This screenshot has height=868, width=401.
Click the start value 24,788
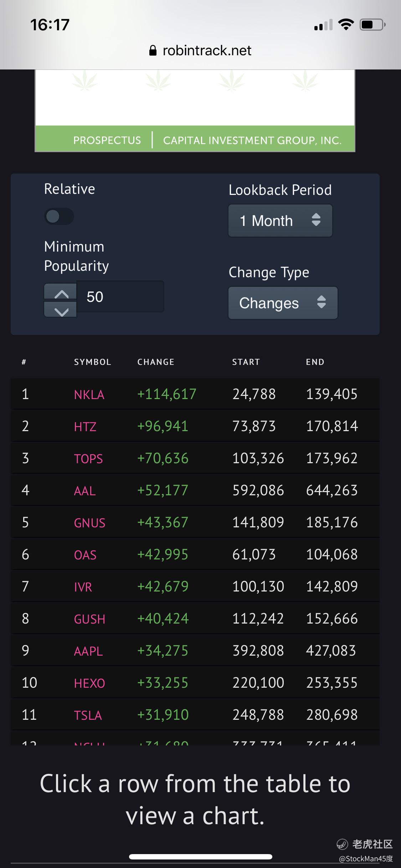[x=254, y=394]
